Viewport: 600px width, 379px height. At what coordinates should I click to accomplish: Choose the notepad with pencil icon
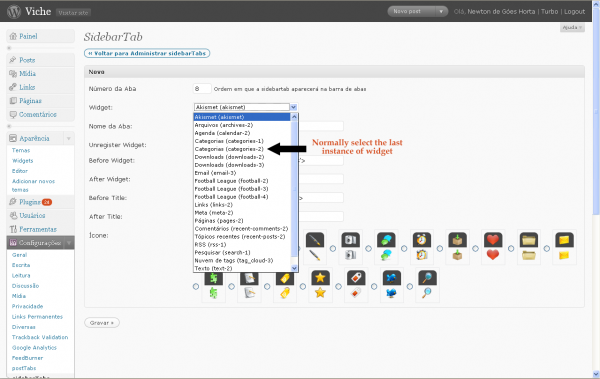pos(249,286)
